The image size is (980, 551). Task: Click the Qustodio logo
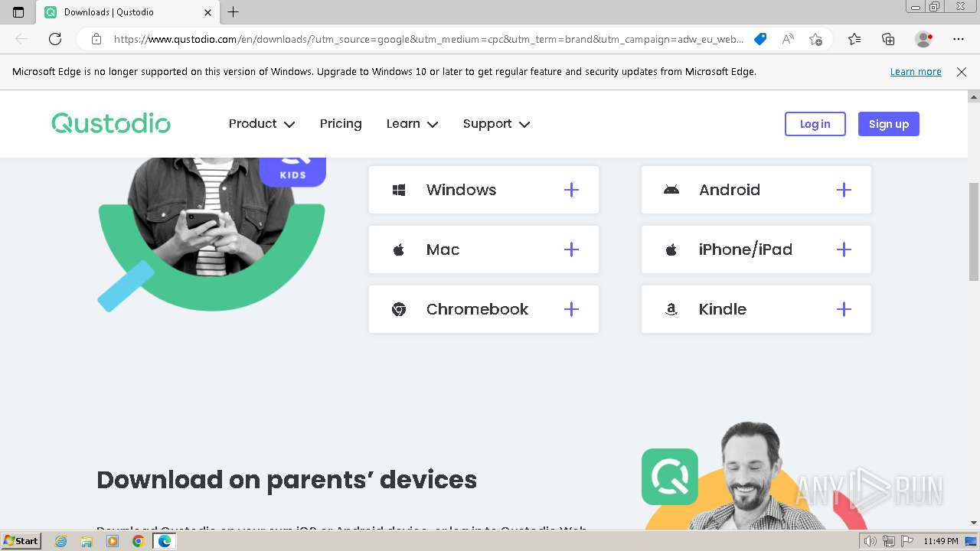111,123
